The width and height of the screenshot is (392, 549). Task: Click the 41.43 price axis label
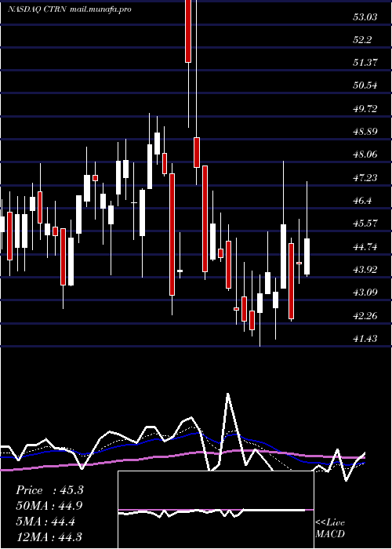click(365, 339)
